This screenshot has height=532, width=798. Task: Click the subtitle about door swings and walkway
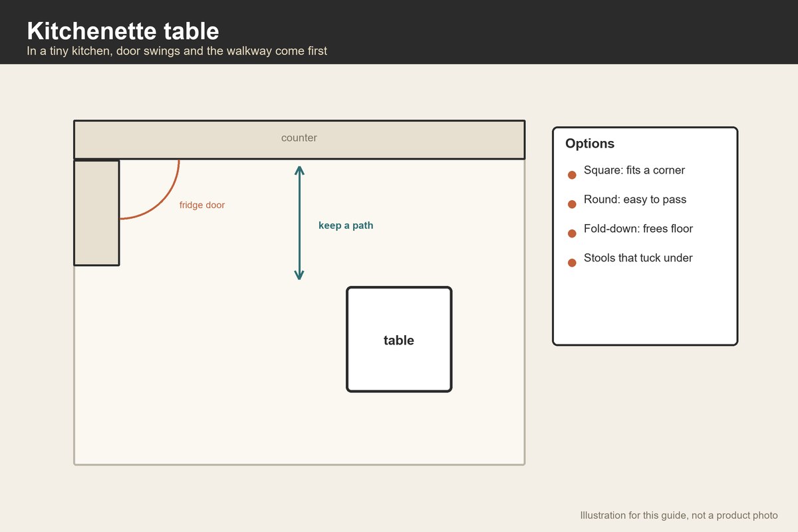point(177,51)
